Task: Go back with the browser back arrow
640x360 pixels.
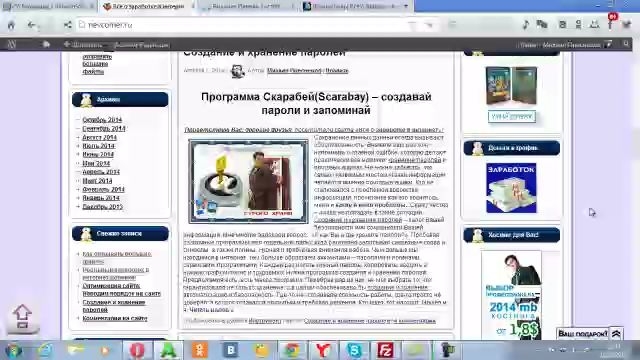Action: click(x=31, y=25)
